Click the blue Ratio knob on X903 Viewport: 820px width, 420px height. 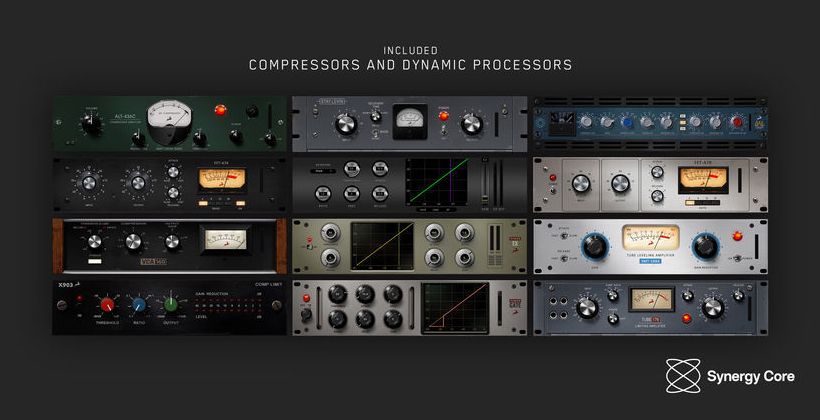tap(139, 305)
